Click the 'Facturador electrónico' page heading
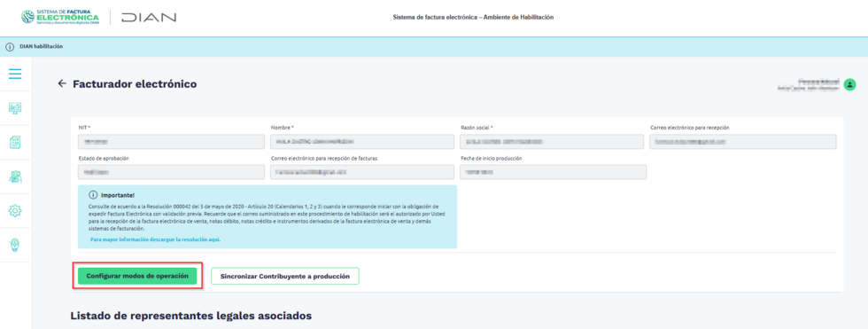868x329 pixels. pos(135,84)
